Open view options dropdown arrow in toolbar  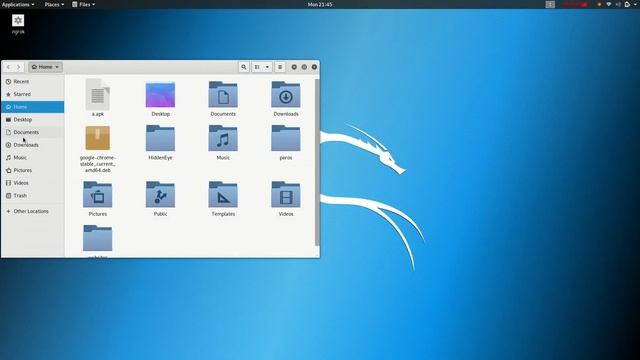pyautogui.click(x=267, y=67)
